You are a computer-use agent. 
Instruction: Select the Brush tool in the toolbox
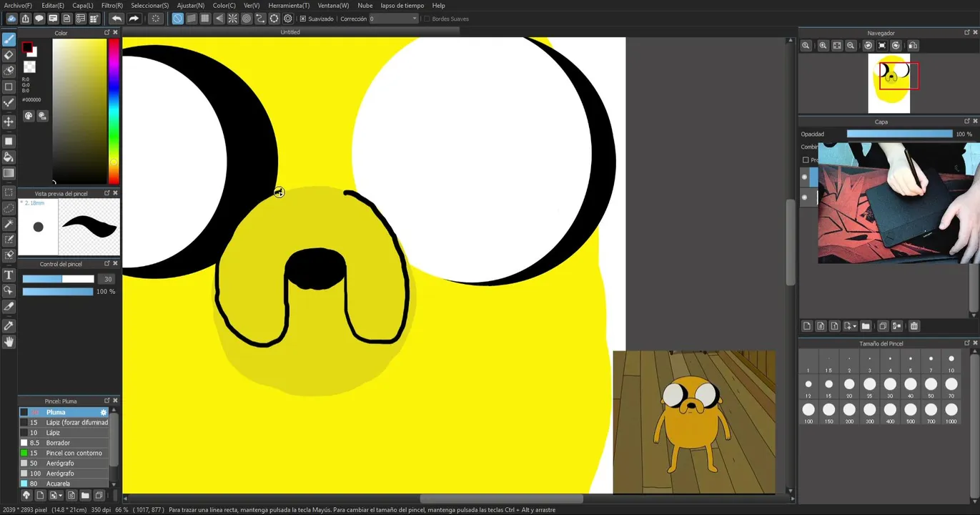tap(9, 39)
